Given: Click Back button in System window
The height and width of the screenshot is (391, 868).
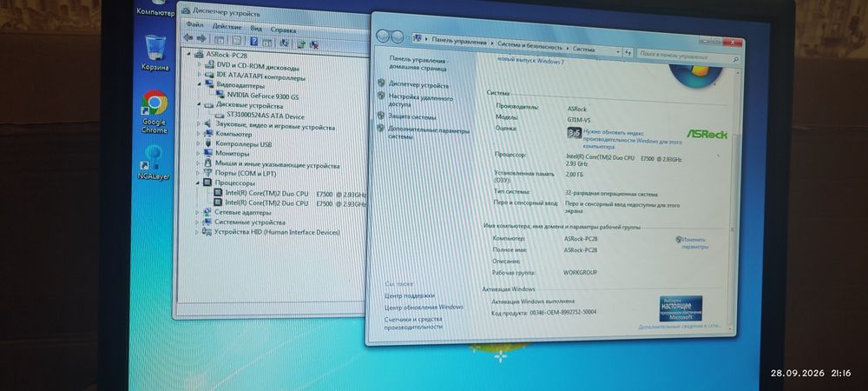Looking at the screenshot, I should point(383,36).
